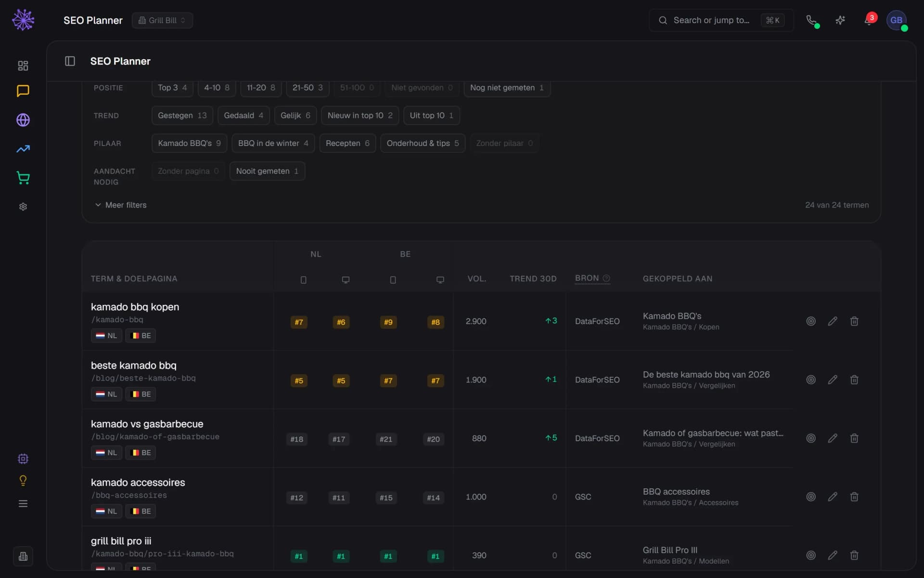The height and width of the screenshot is (578, 924).
Task: Open the lightbulb ideas sidebar icon
Action: [23, 480]
